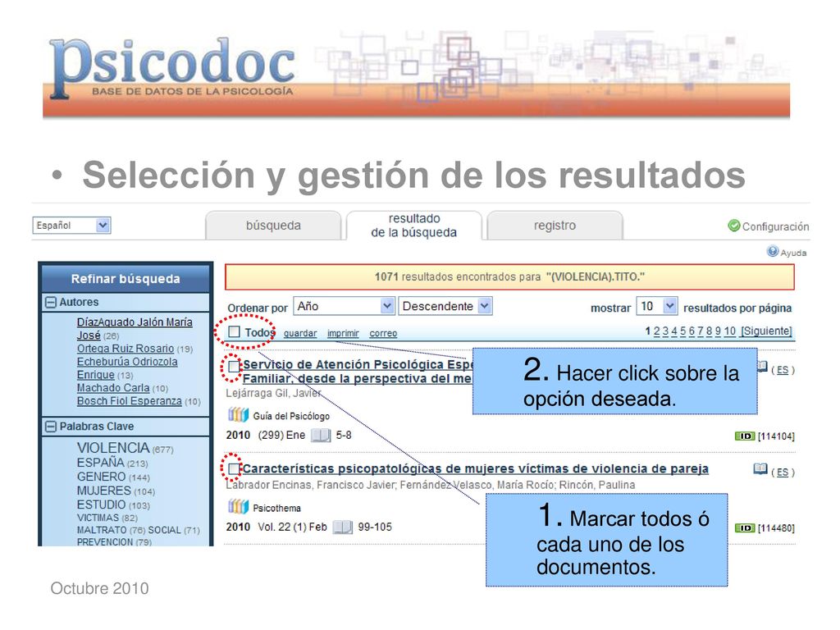Click the Refinar búsqueda panel header
The width and height of the screenshot is (840, 630).
pyautogui.click(x=126, y=279)
